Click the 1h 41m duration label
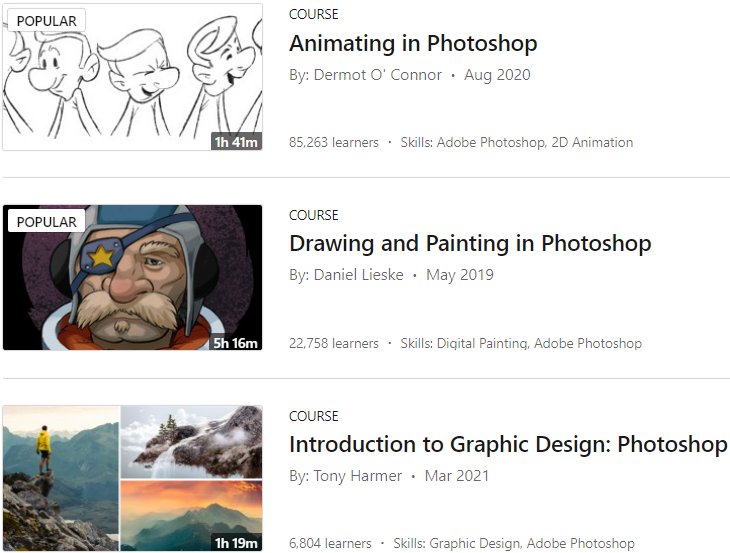Image resolution: width=730 pixels, height=553 pixels. (x=236, y=142)
